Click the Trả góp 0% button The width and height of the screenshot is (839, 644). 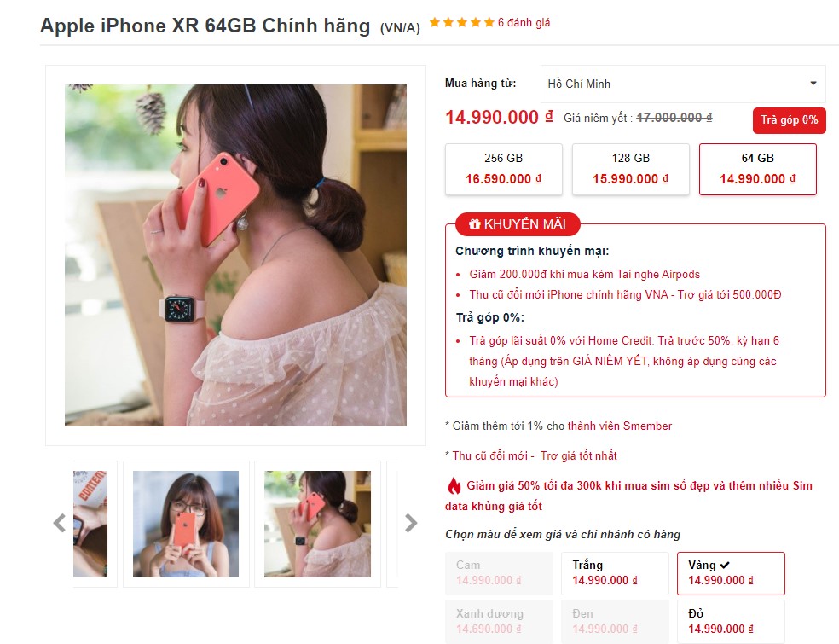(x=790, y=120)
